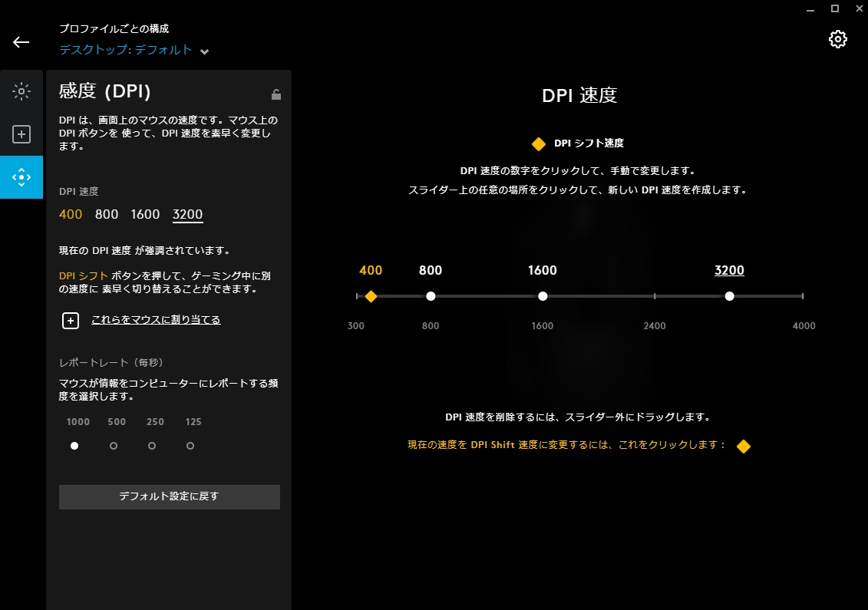Select the 500 report rate radio button
868x610 pixels.
(x=114, y=446)
